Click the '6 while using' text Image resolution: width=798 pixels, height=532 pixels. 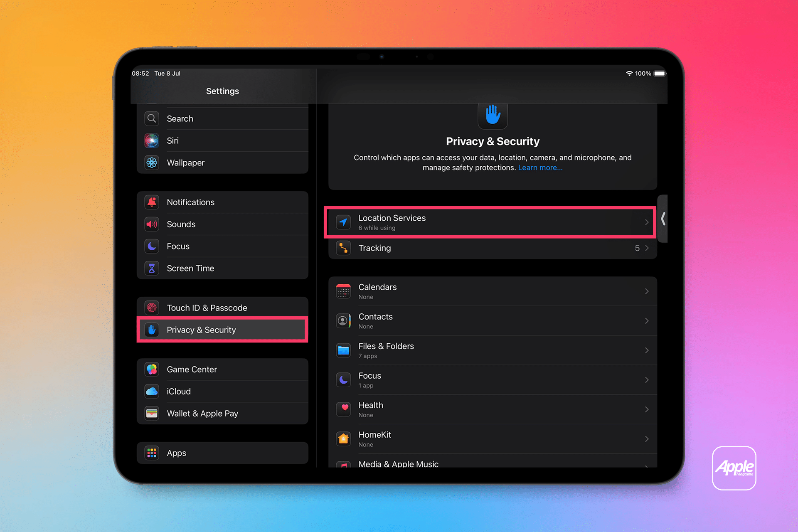[x=377, y=228]
